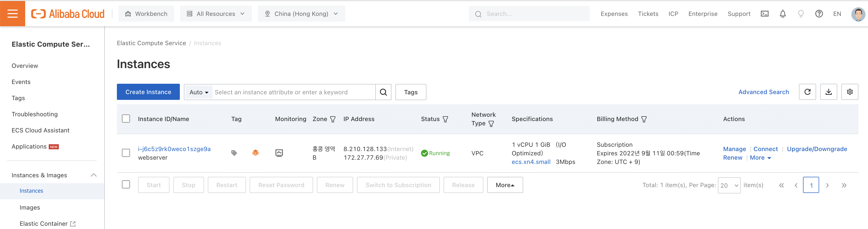This screenshot has width=868, height=229.
Task: Click the top global search field
Action: pos(529,14)
